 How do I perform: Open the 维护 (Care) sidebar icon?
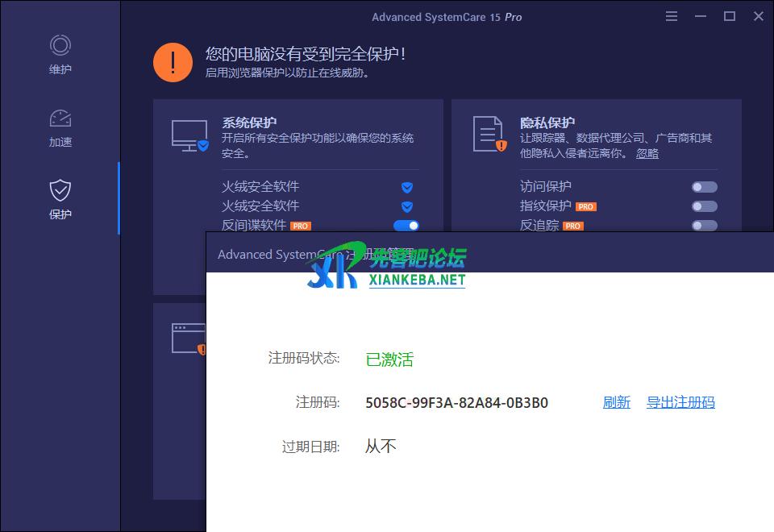point(60,45)
